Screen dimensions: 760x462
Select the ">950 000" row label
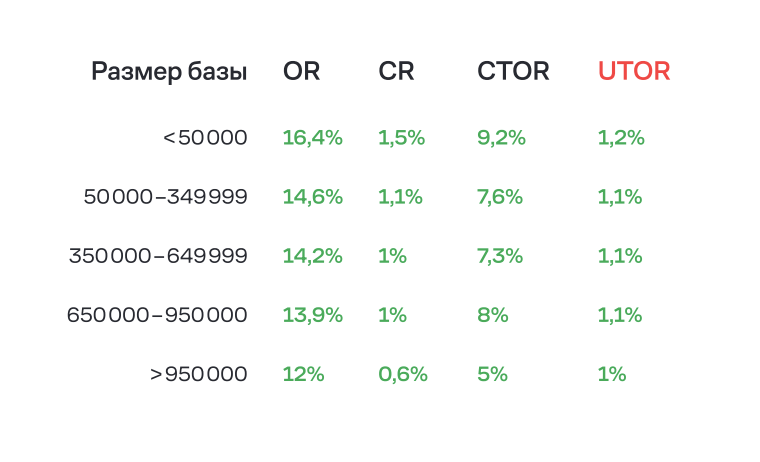tap(198, 374)
